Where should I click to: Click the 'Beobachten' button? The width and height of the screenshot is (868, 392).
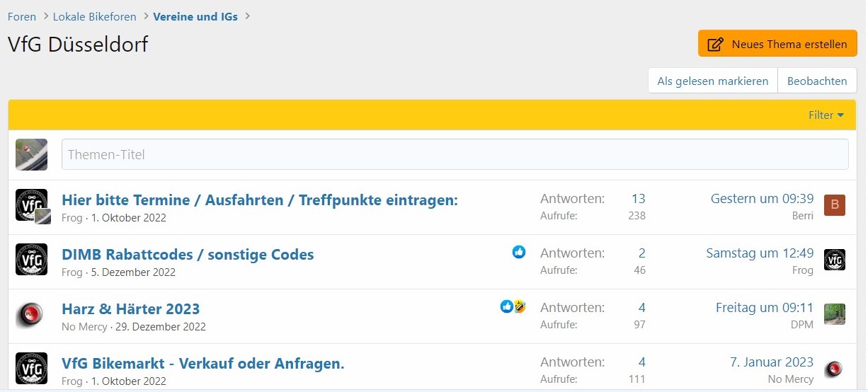[x=817, y=81]
